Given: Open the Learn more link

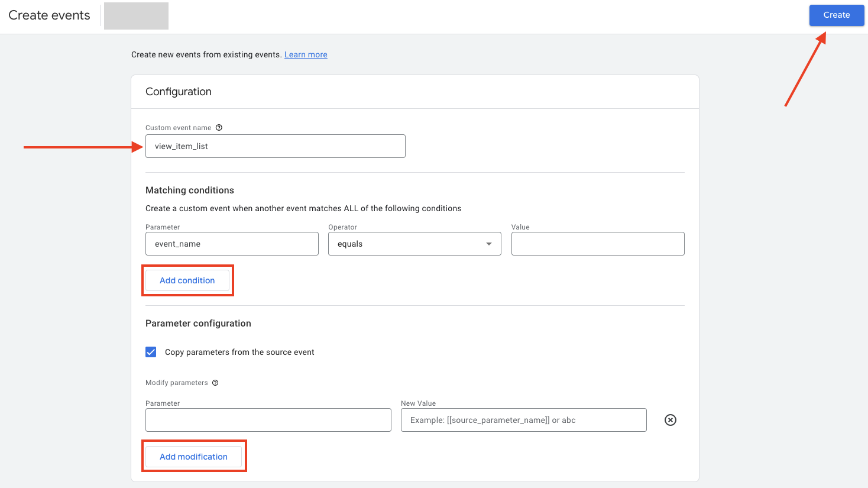Looking at the screenshot, I should [x=306, y=55].
